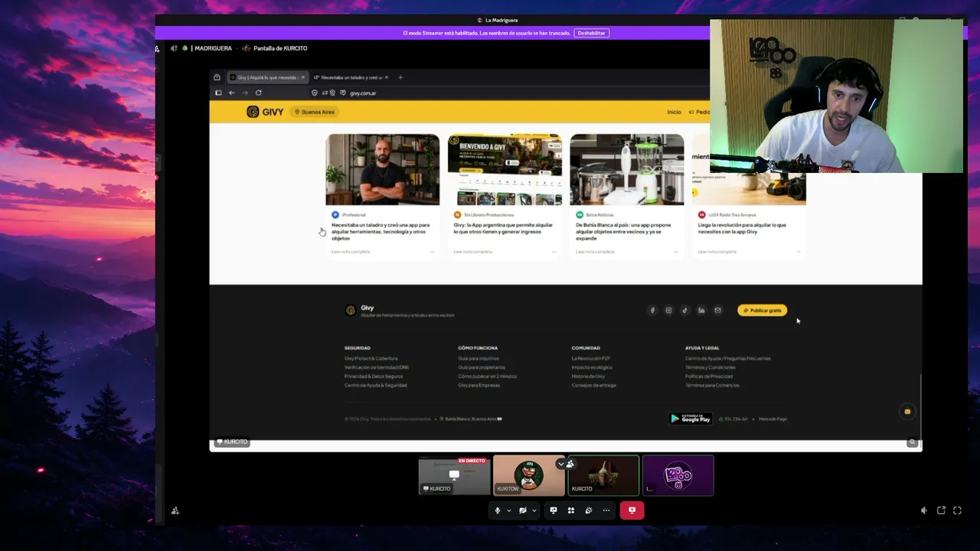Select the KURCITO live screen thumbnail
Viewport: 980px width, 551px height.
click(454, 475)
